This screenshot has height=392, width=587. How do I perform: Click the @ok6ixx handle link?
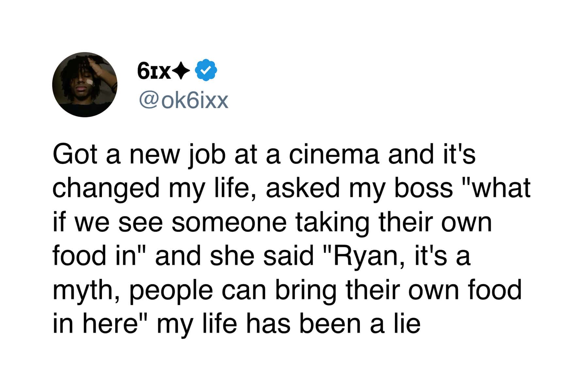183,101
